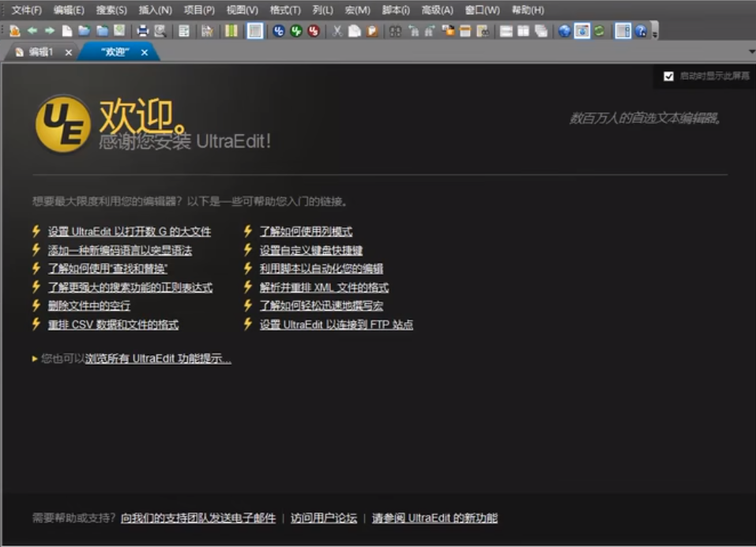Viewport: 756px width, 547px height.
Task: Open print preview magnifier icon
Action: click(x=160, y=31)
